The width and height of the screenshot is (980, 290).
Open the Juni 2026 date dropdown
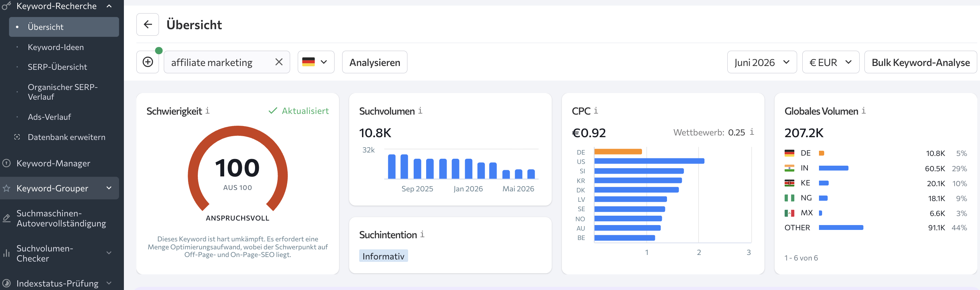pos(762,62)
